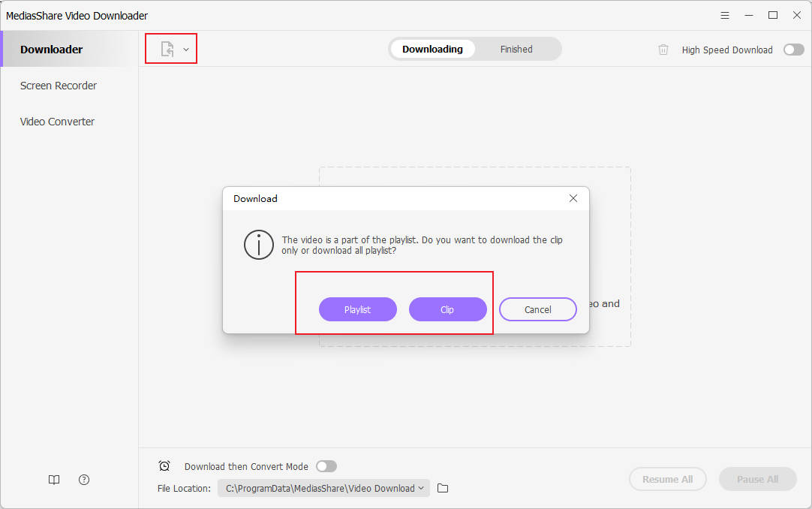Open the user guide book icon

pos(54,480)
